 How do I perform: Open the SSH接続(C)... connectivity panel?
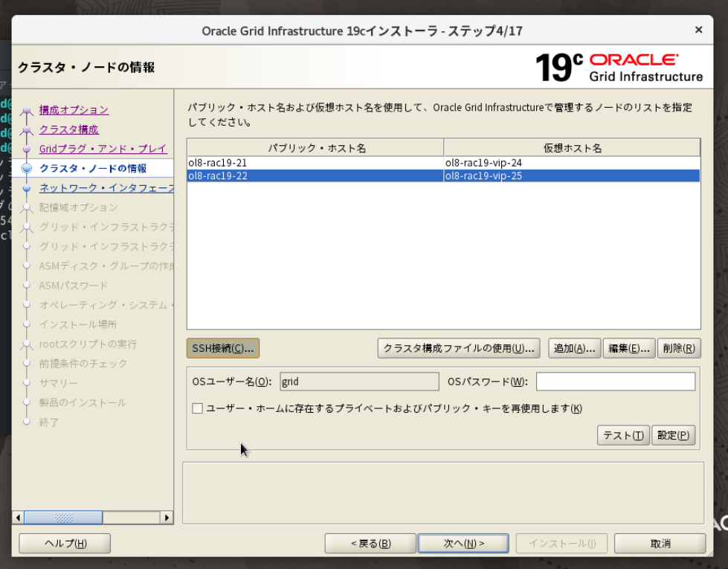point(223,348)
